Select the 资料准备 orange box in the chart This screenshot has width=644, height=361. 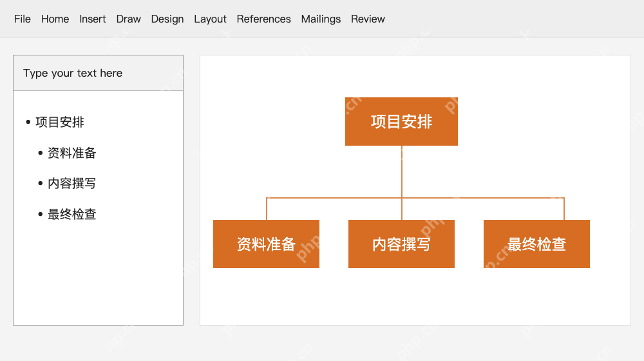[x=266, y=244]
